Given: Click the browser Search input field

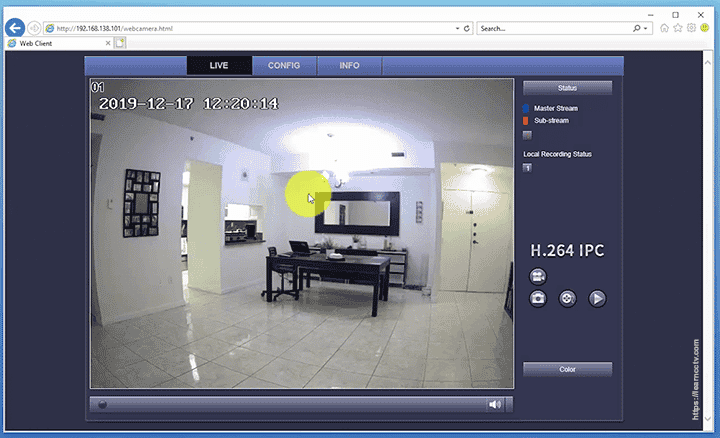Looking at the screenshot, I should 553,28.
